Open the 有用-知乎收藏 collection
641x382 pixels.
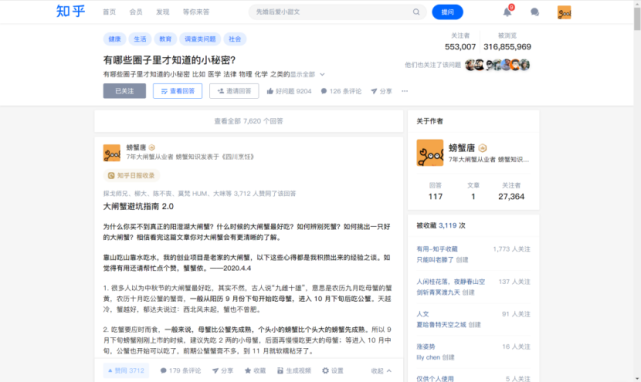tap(437, 249)
